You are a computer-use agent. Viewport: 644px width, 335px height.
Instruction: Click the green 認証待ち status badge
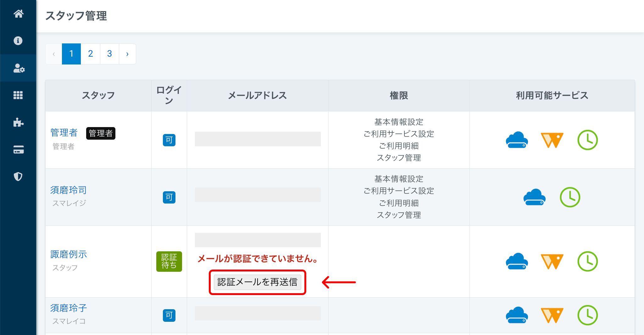(x=169, y=261)
